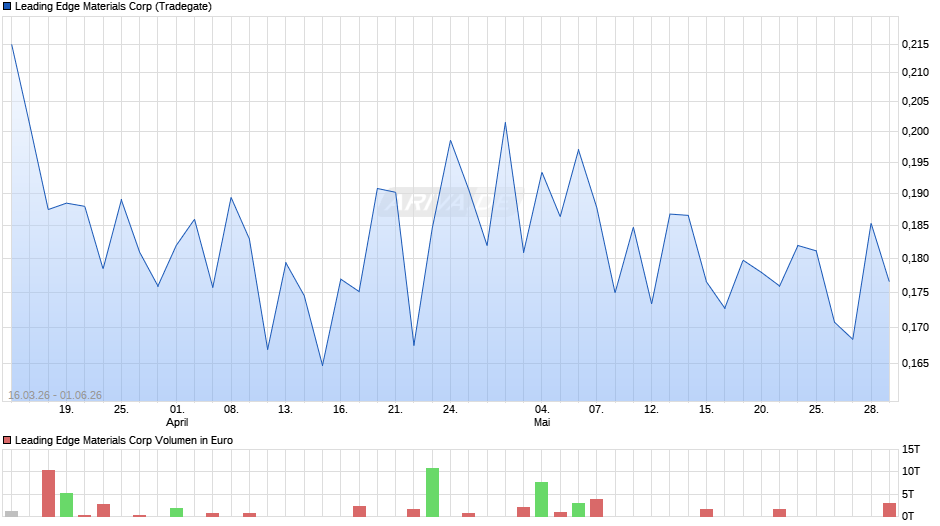Click the red legend square beside Volumen in Euro
Screen dimensions: 940x526
(7, 440)
